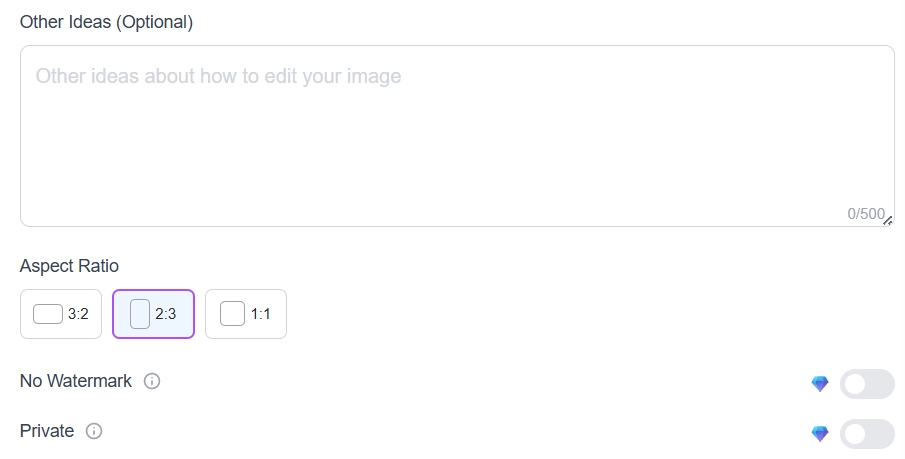
Task: Click the textarea resize handle at the corner
Action: click(888, 221)
